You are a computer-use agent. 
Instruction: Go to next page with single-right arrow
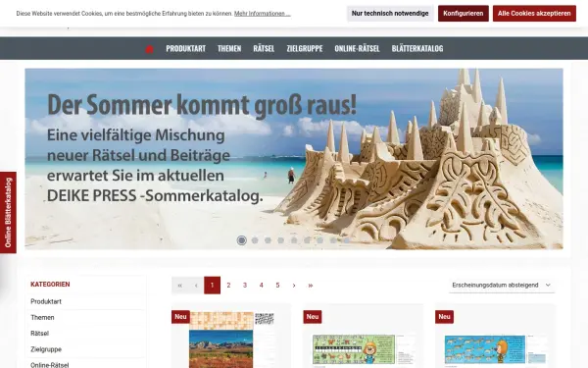point(294,286)
